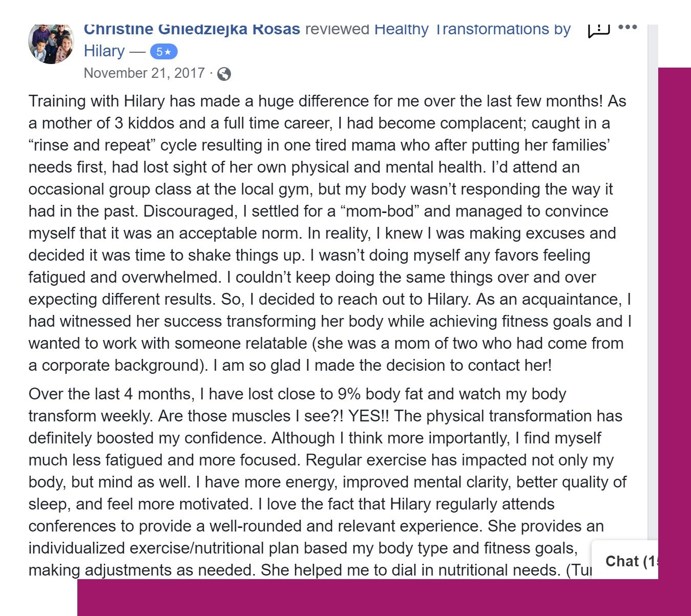Image resolution: width=691 pixels, height=616 pixels.
Task: Click the word reviewed in the header
Action: pyautogui.click(x=337, y=30)
